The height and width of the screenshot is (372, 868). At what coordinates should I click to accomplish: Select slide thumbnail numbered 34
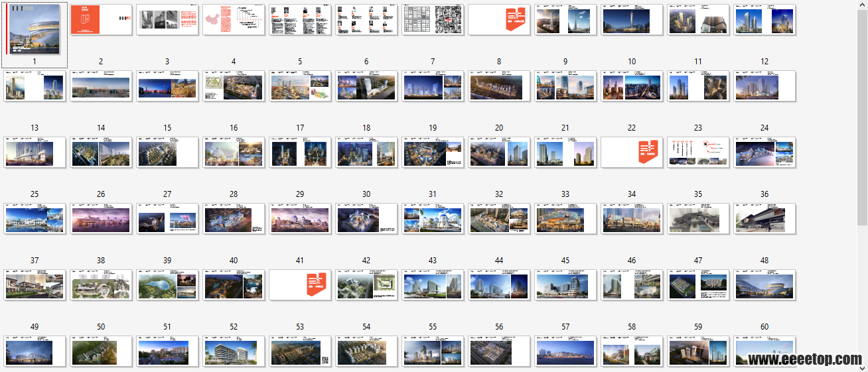tap(632, 153)
